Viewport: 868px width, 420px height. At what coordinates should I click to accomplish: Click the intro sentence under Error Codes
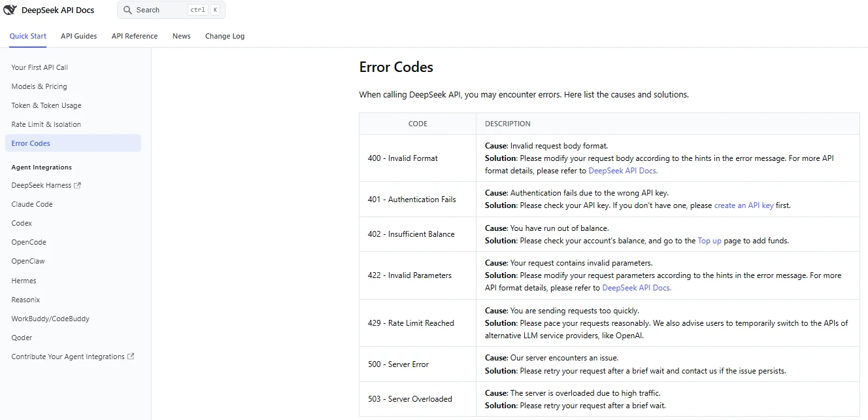[524, 95]
